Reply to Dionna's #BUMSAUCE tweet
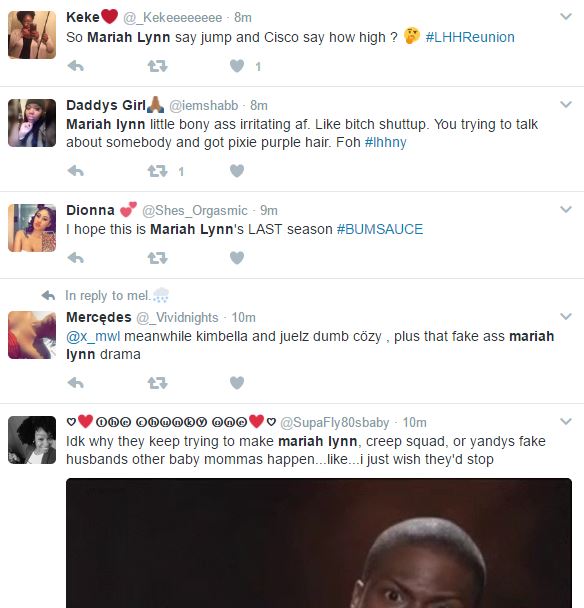Image resolution: width=584 pixels, height=608 pixels. 76,258
